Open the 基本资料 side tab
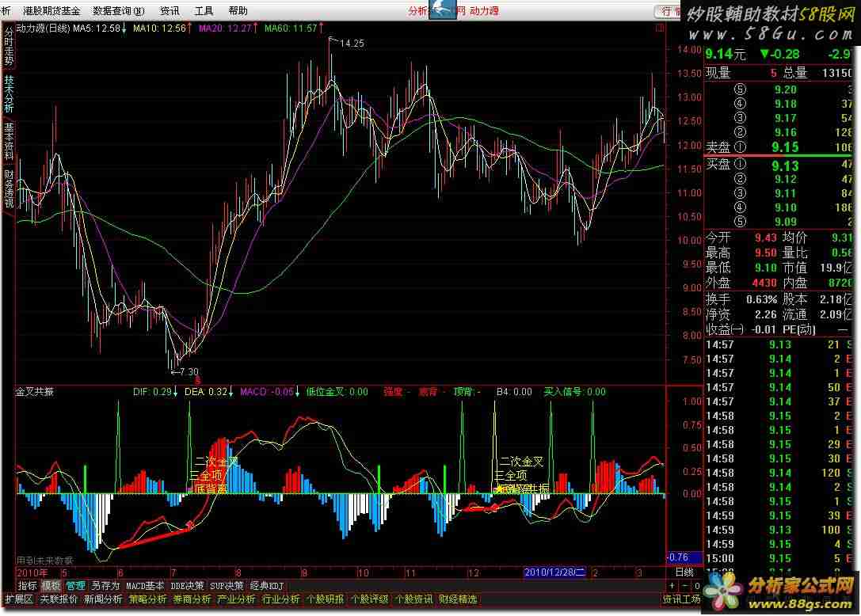 coord(9,141)
